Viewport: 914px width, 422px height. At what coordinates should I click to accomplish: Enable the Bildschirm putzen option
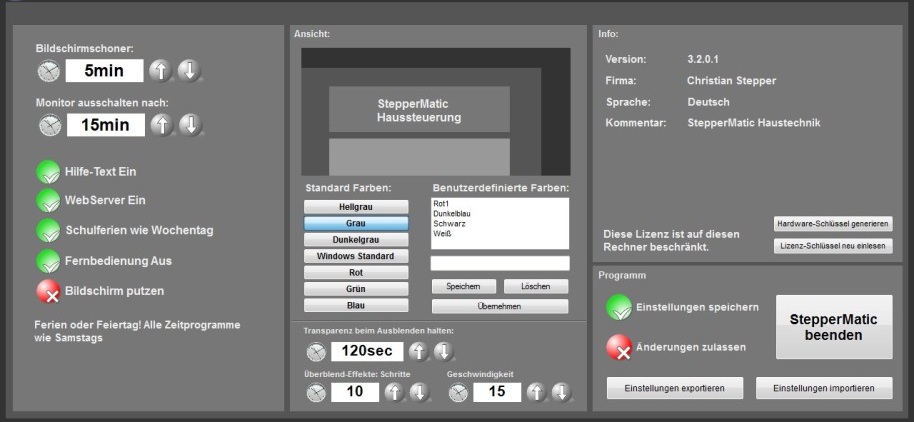(48, 291)
